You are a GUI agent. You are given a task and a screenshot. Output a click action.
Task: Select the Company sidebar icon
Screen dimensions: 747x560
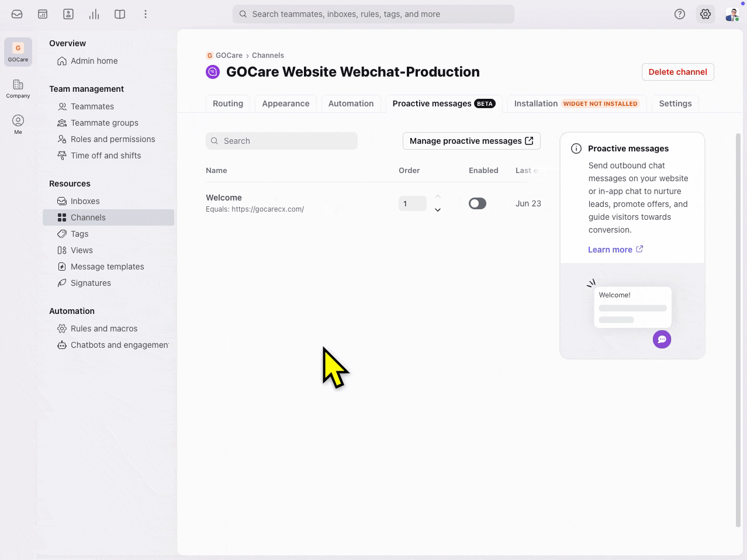coord(18,88)
